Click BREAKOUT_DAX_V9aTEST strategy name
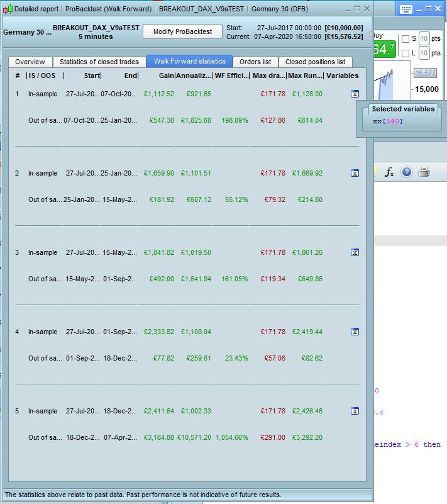Image resolution: width=447 pixels, height=504 pixels. coord(96,28)
